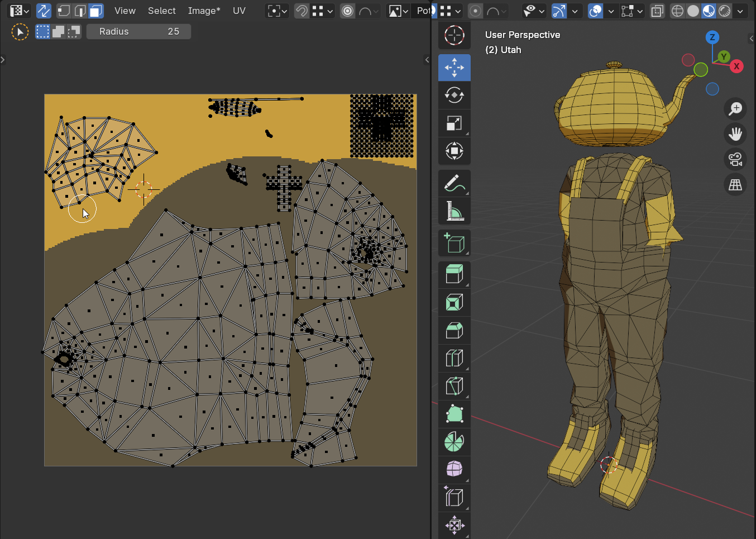Toggle proportional editing in 3D viewport
756x539 pixels.
(475, 11)
